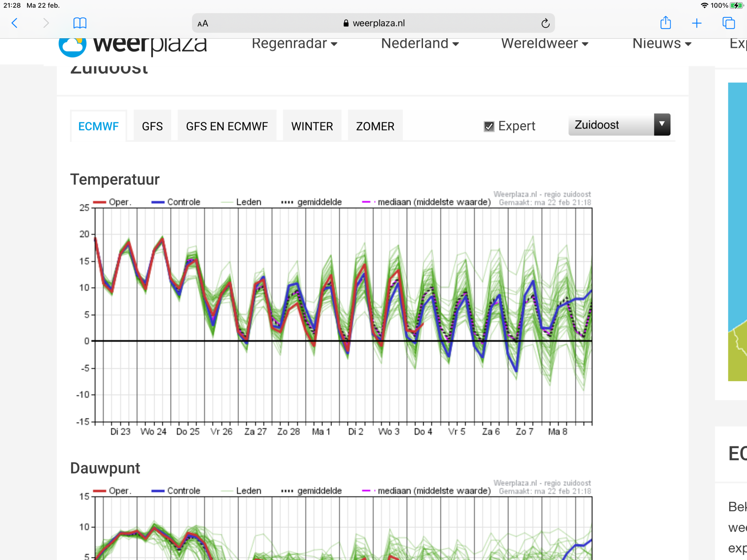Open the ZOMER tab
Viewport: 747px width, 560px height.
coord(375,126)
